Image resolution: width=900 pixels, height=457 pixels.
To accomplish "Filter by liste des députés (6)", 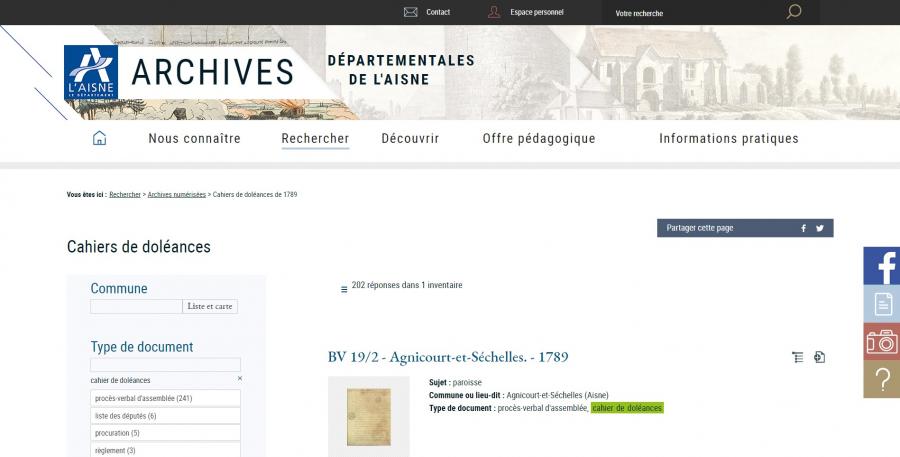I will [165, 416].
